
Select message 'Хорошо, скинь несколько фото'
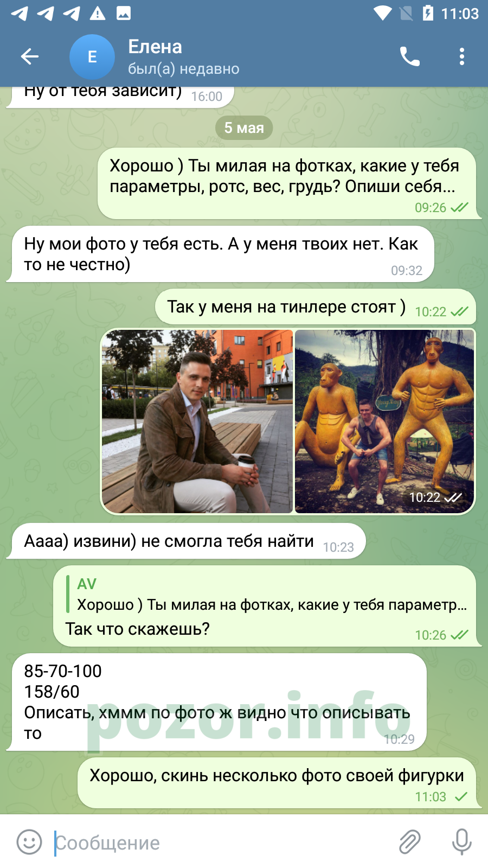(x=277, y=783)
